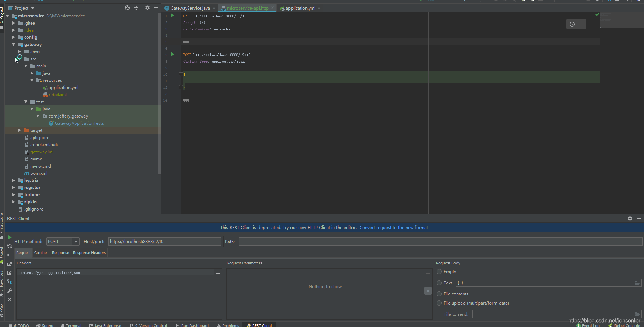Open the Problems tool window

(228, 325)
